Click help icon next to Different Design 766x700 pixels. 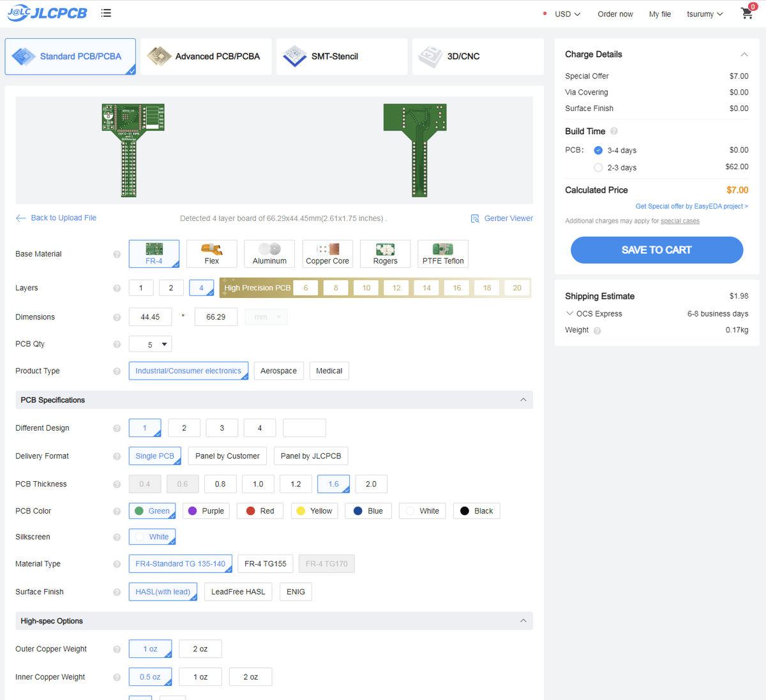pyautogui.click(x=117, y=428)
